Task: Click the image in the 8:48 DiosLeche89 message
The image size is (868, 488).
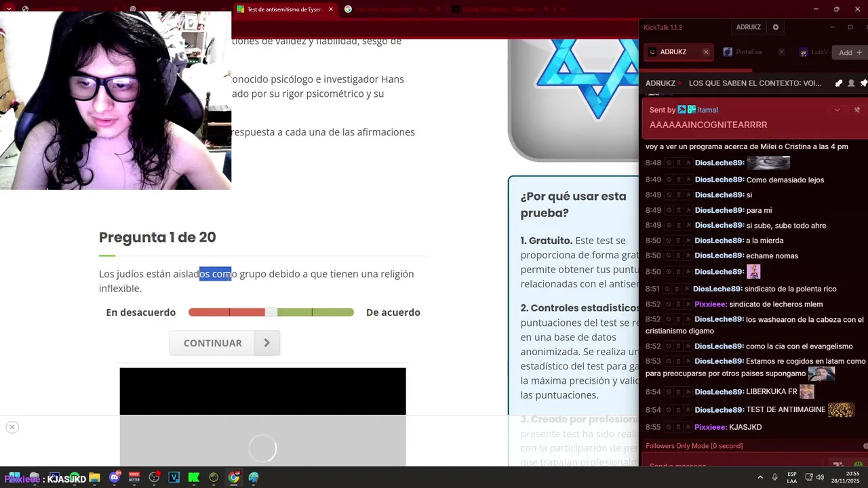Action: click(768, 163)
